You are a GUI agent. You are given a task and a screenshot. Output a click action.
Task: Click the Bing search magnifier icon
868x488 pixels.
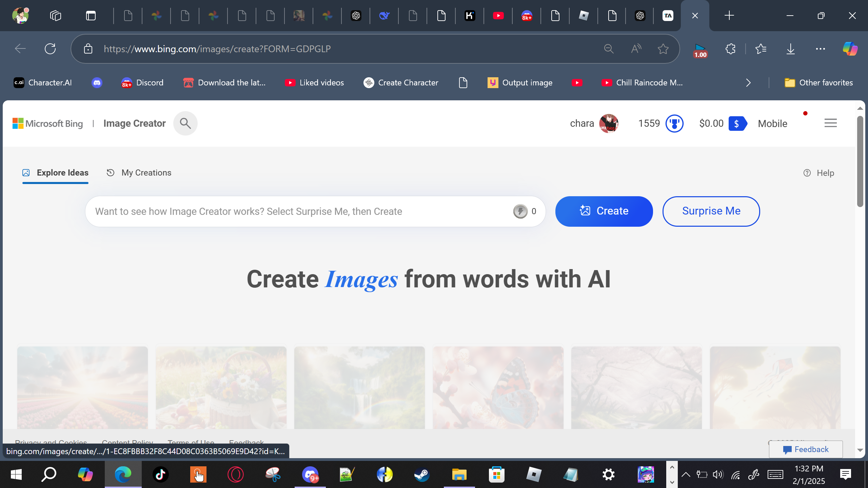point(185,123)
